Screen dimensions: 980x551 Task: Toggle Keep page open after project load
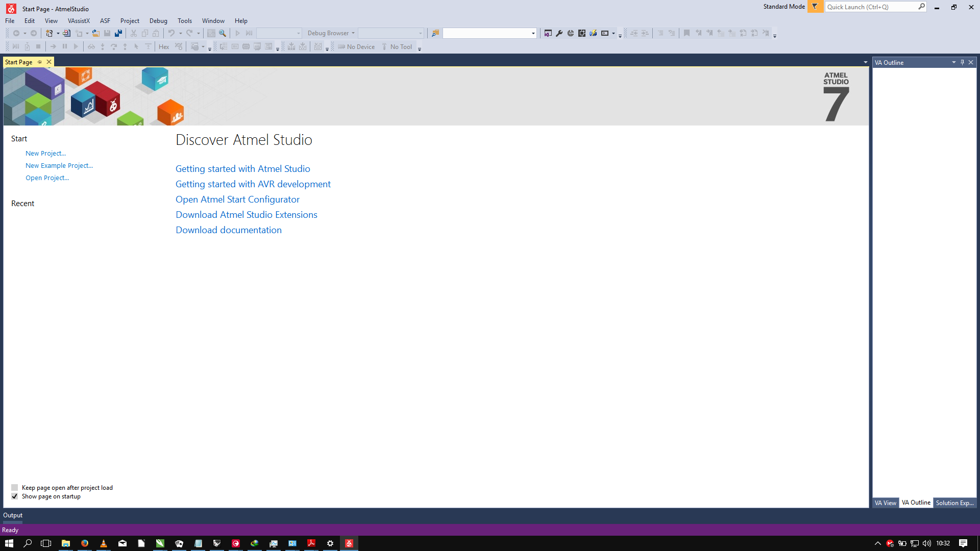15,488
